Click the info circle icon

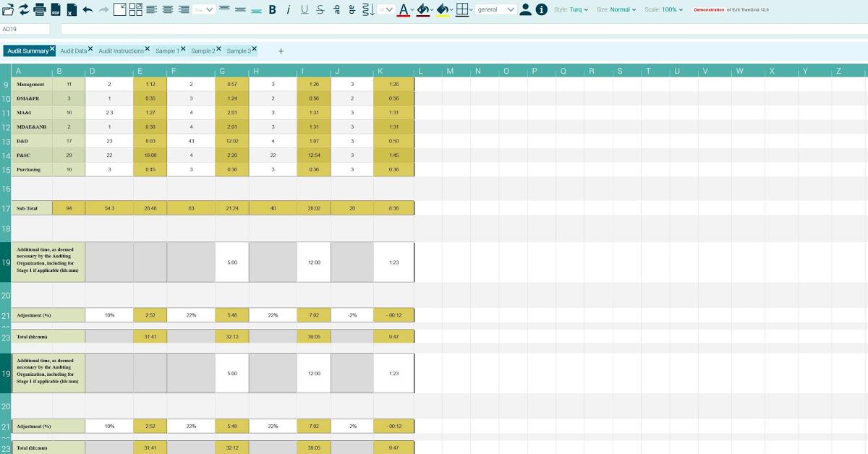(x=541, y=9)
